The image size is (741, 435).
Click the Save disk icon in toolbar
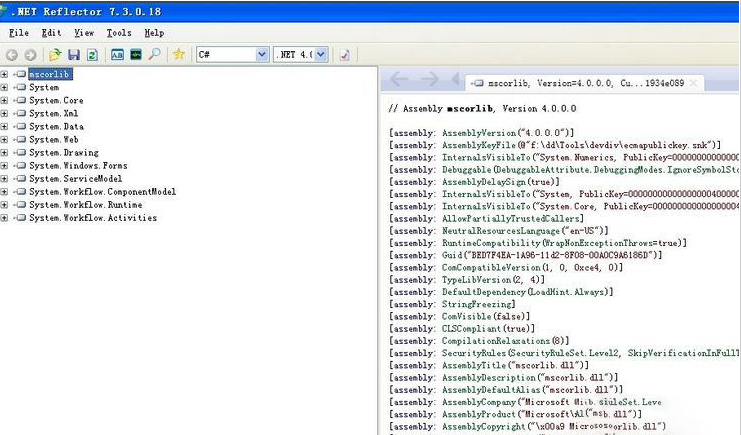(x=74, y=55)
